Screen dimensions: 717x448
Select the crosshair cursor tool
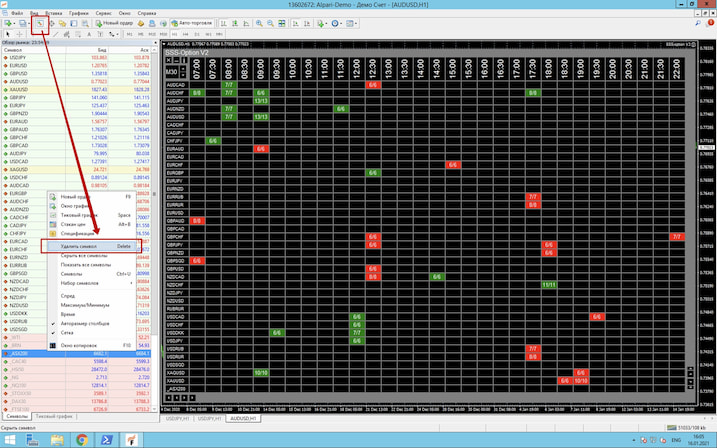pyautogui.click(x=20, y=34)
